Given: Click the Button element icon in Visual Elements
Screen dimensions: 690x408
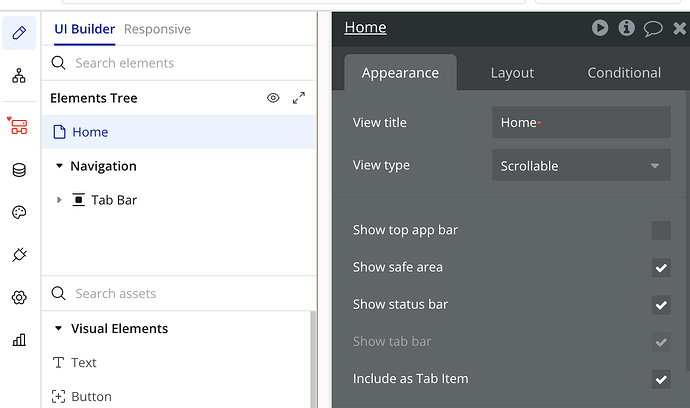Looking at the screenshot, I should click(x=59, y=397).
